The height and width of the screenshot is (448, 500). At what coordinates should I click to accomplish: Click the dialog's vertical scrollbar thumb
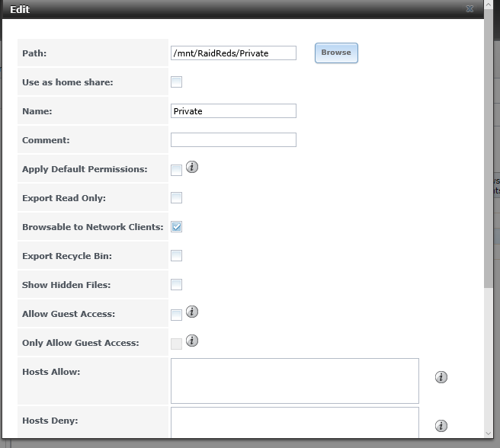tap(489, 149)
